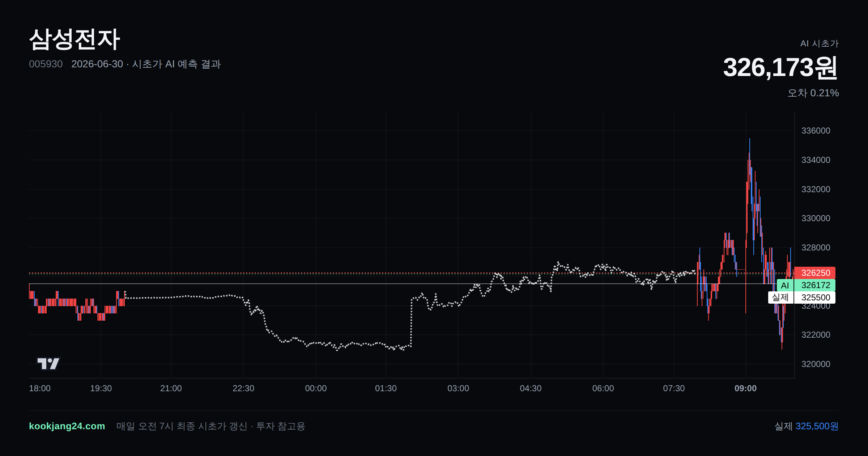Click the 19:30 time axis label
The width and height of the screenshot is (868, 456).
click(101, 388)
